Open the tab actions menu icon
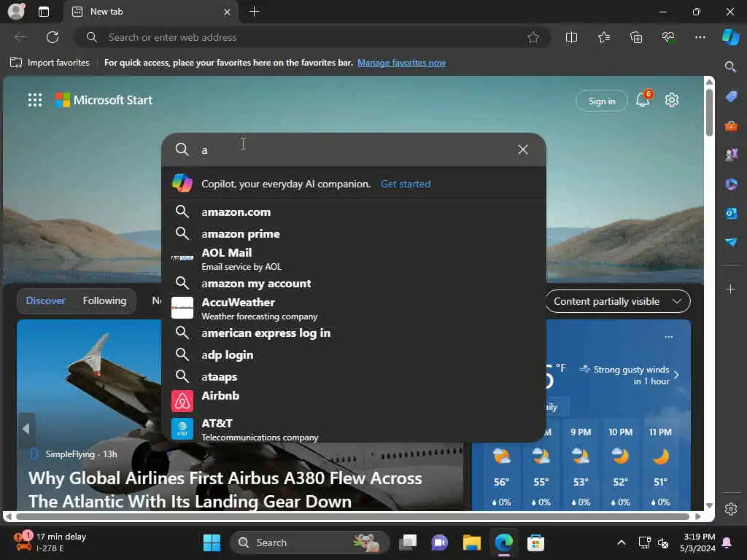747x560 pixels. coord(44,12)
